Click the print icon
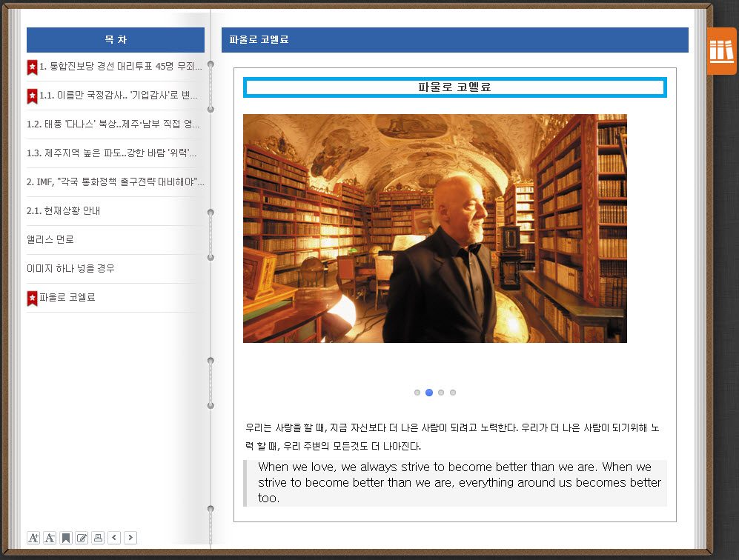Image resolution: width=739 pixels, height=560 pixels. [98, 537]
